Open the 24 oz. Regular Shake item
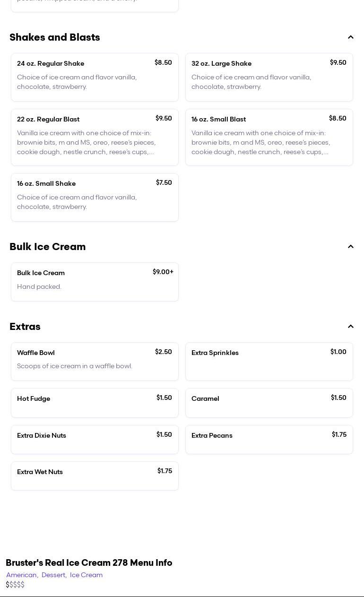 click(x=95, y=77)
